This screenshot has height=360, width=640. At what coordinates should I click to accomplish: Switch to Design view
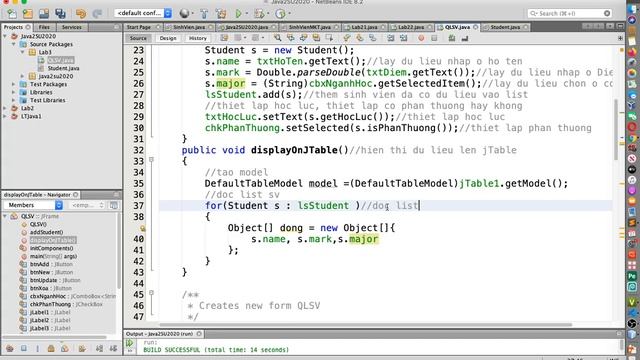point(168,38)
